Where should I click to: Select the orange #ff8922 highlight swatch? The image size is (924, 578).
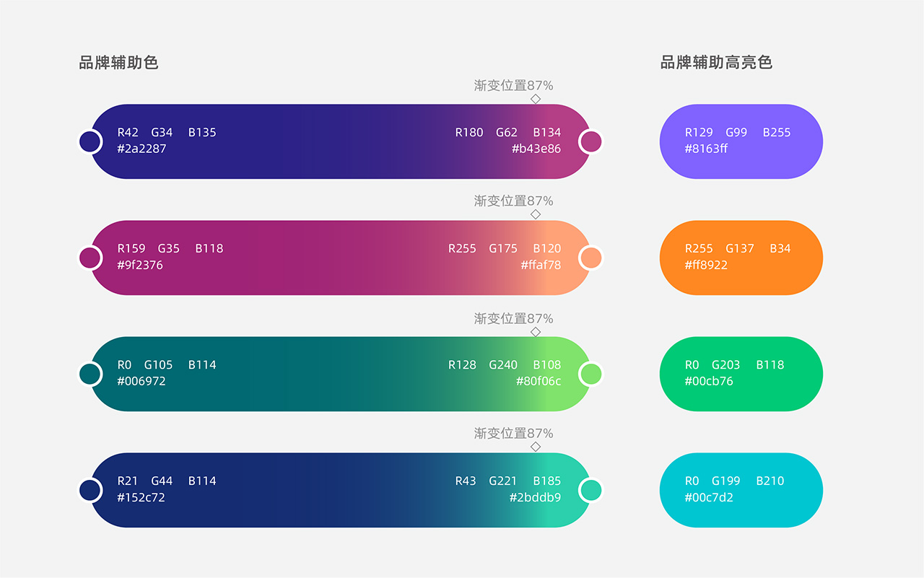point(741,258)
